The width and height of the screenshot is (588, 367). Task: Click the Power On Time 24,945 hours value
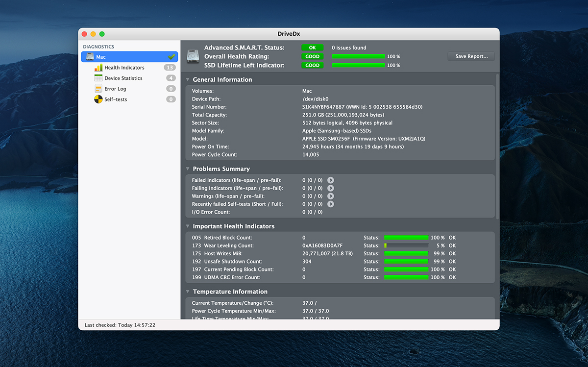pos(353,147)
